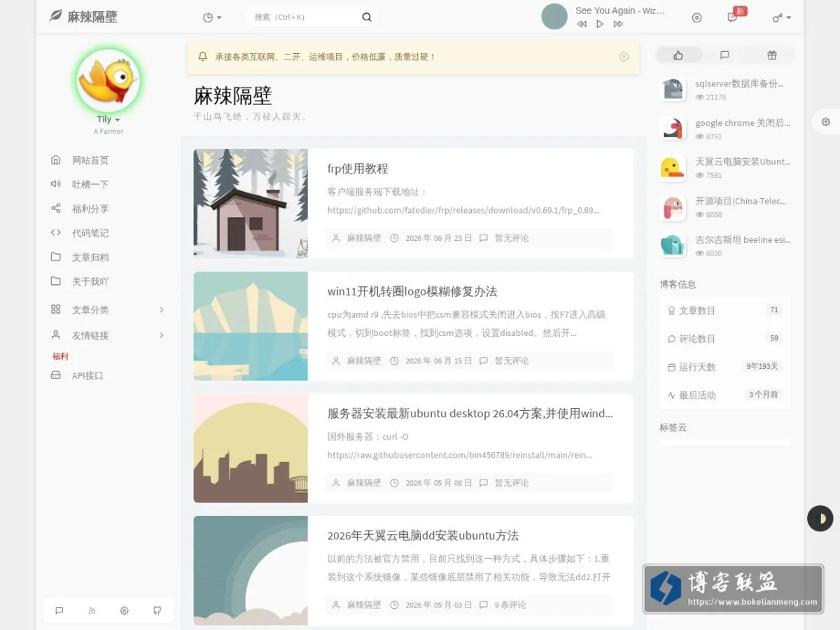Open 福利分享 menu item
The width and height of the screenshot is (840, 630).
tap(108, 209)
